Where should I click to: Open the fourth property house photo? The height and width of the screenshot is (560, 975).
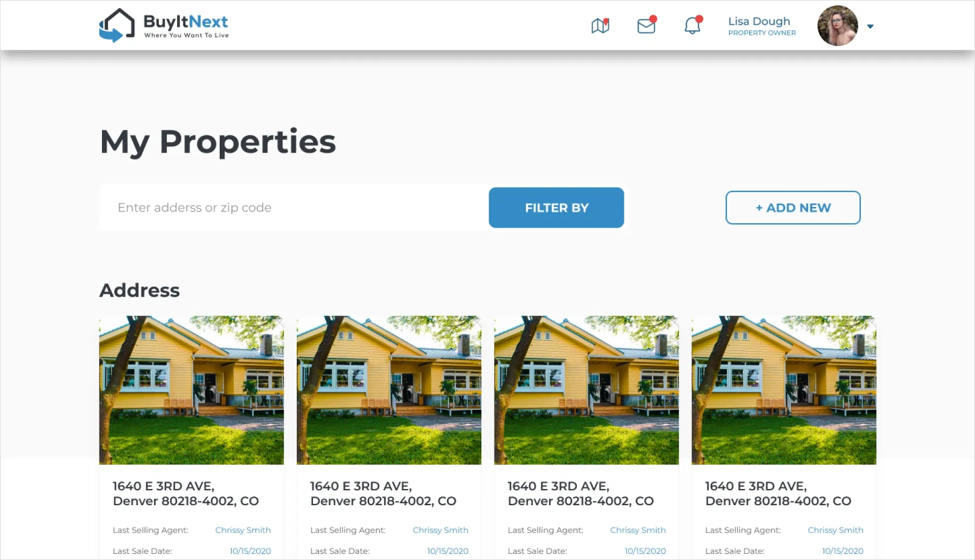784,390
